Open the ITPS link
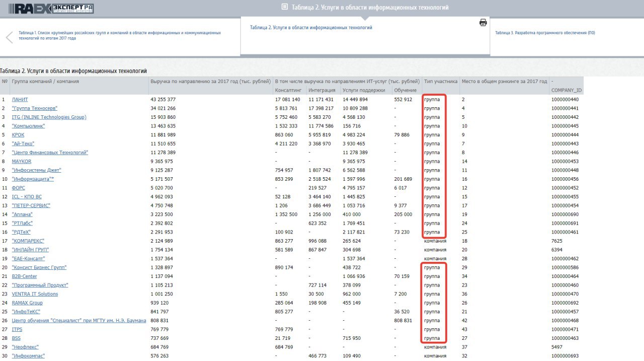 pos(17,329)
